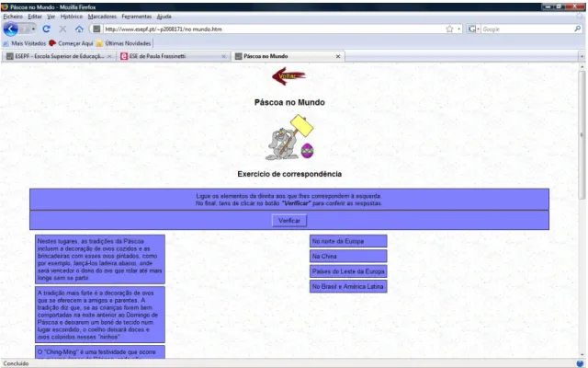This screenshot has height=368, width=588.
Task: Click the Voltar arrow link
Action: pos(288,75)
